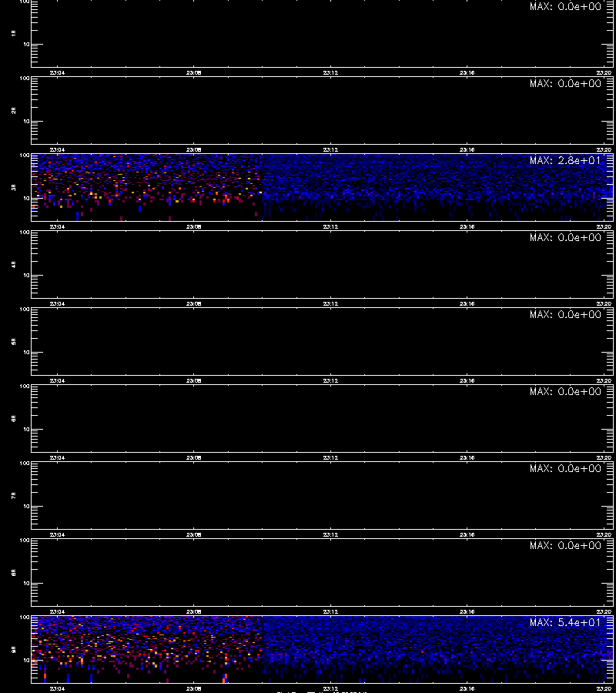
Task: Select MAX: 0.0e+00 in the 5R panel
Action: [x=565, y=314]
